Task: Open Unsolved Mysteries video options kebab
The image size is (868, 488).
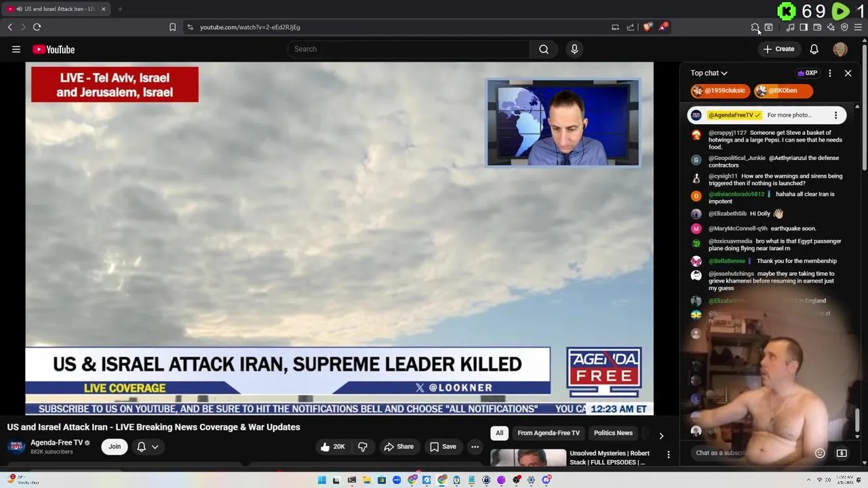Action: pyautogui.click(x=668, y=455)
